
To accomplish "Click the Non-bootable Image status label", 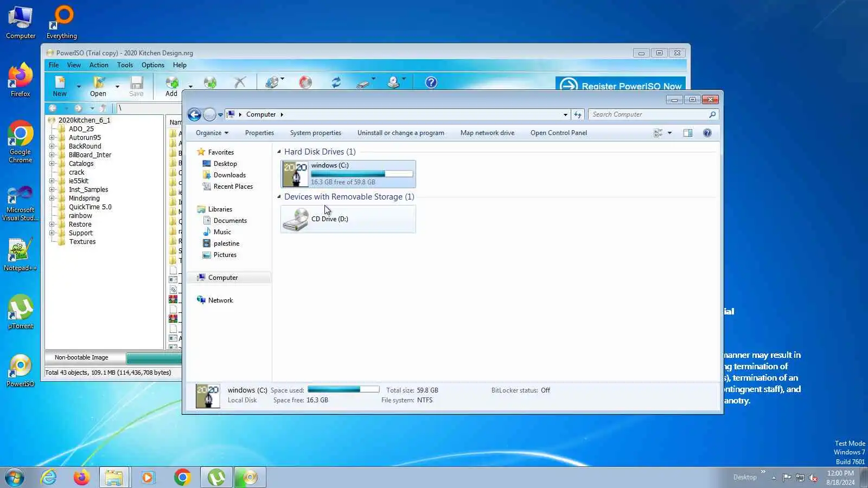I will click(x=81, y=358).
